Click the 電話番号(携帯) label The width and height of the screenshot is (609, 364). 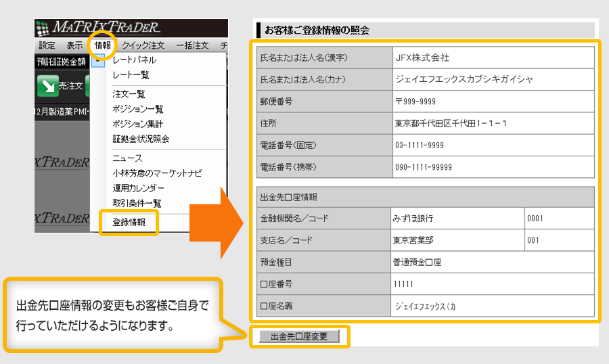tap(288, 167)
